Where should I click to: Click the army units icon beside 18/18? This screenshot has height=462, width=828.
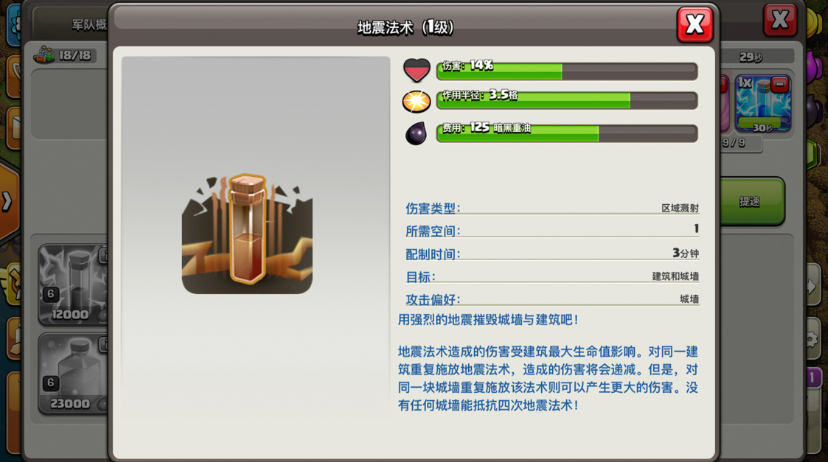coord(44,55)
